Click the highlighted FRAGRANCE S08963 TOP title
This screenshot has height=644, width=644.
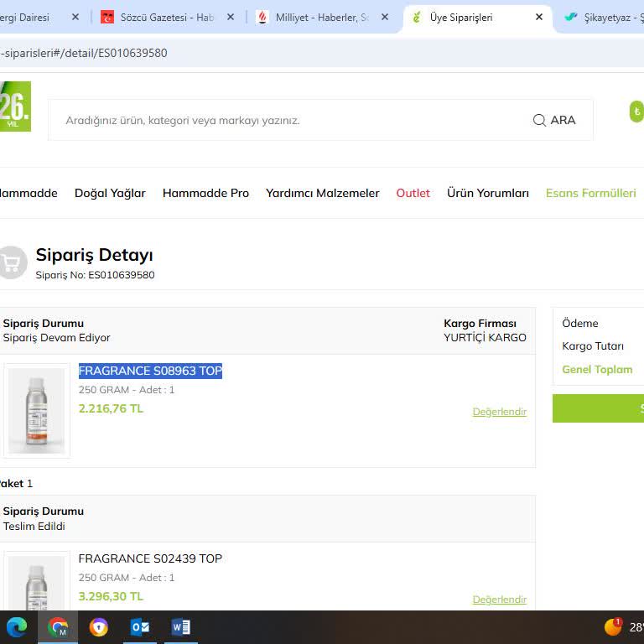[150, 371]
